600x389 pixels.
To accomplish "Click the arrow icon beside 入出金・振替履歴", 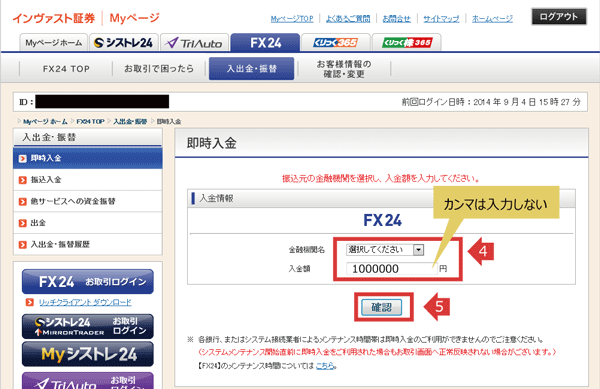I will [23, 244].
